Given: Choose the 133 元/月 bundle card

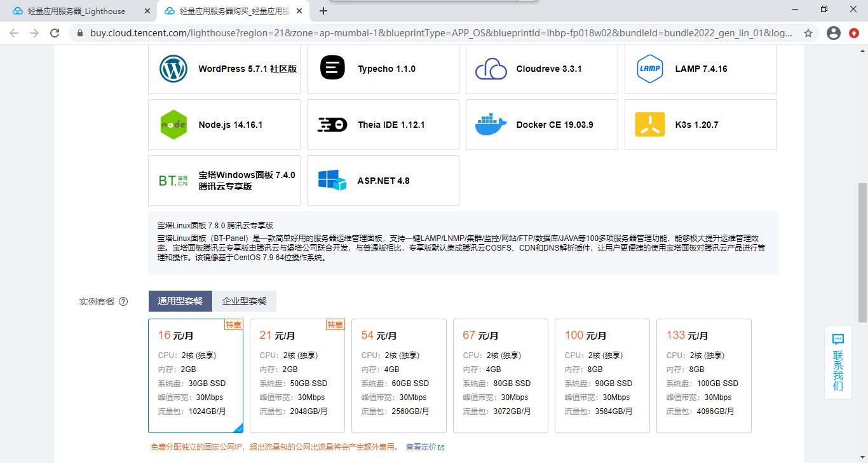Looking at the screenshot, I should coord(704,376).
